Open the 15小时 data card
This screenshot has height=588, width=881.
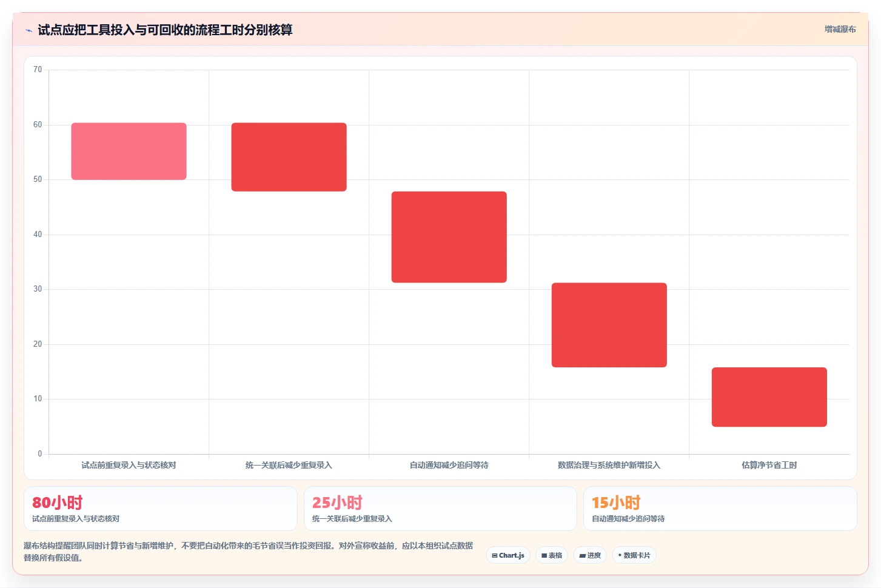720,509
